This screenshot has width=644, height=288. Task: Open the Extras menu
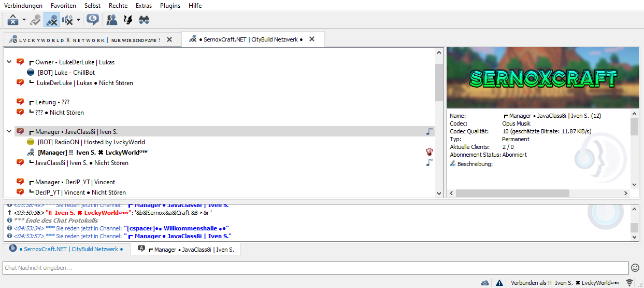(x=144, y=6)
